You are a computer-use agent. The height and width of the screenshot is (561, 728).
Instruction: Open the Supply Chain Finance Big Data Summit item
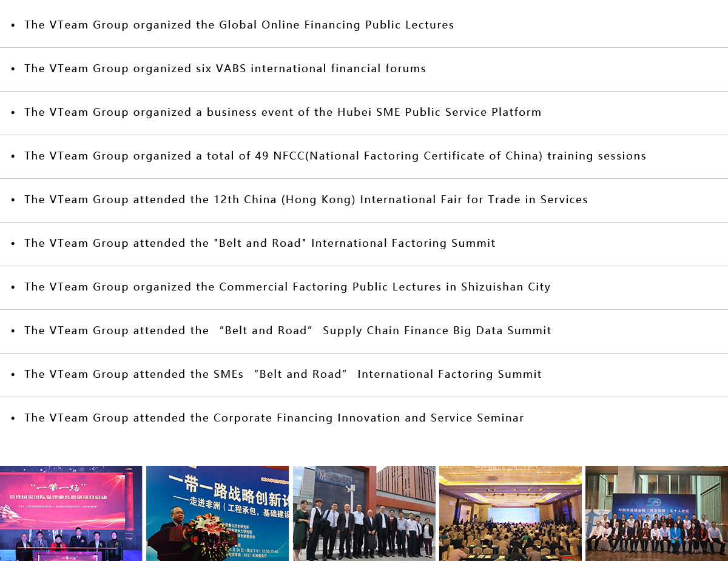pyautogui.click(x=288, y=331)
